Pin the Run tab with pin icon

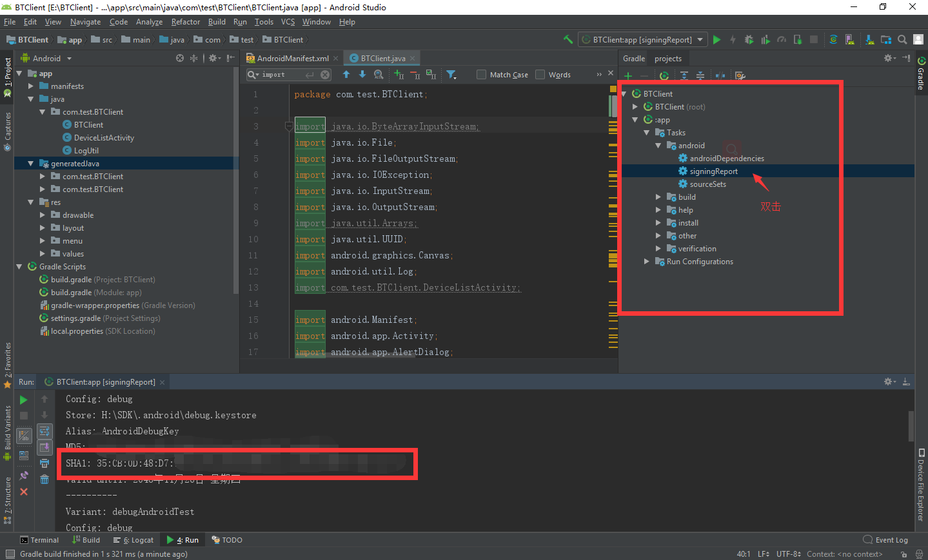24,476
